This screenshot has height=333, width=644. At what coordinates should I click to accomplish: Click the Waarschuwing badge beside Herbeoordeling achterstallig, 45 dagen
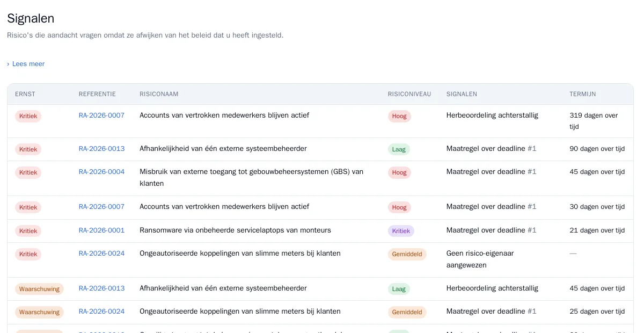[39, 289]
